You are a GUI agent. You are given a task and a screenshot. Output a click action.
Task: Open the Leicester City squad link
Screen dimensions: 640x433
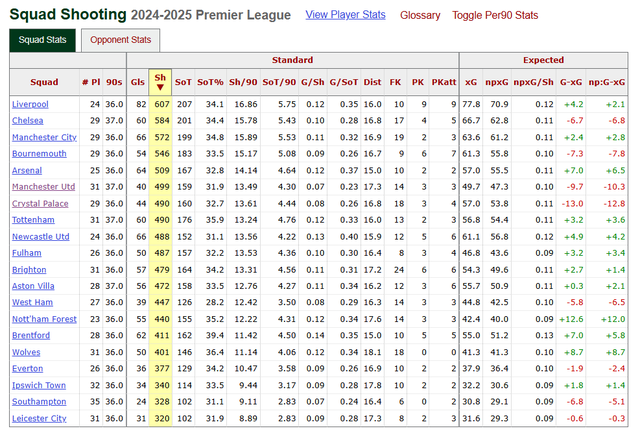click(x=39, y=418)
